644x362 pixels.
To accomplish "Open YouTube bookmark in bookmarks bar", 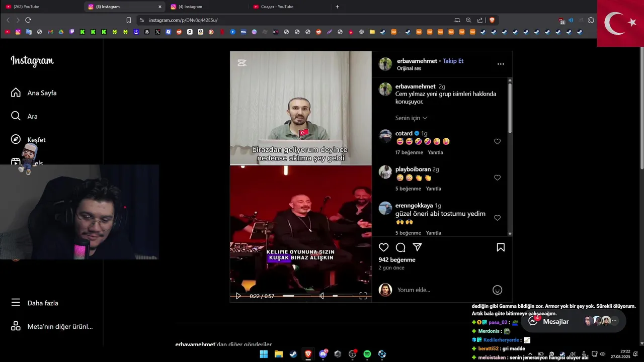I will 8,32.
